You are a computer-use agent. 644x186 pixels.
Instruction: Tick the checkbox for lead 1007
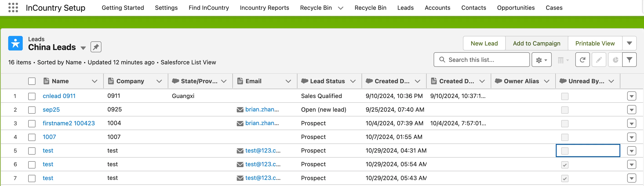(32, 137)
